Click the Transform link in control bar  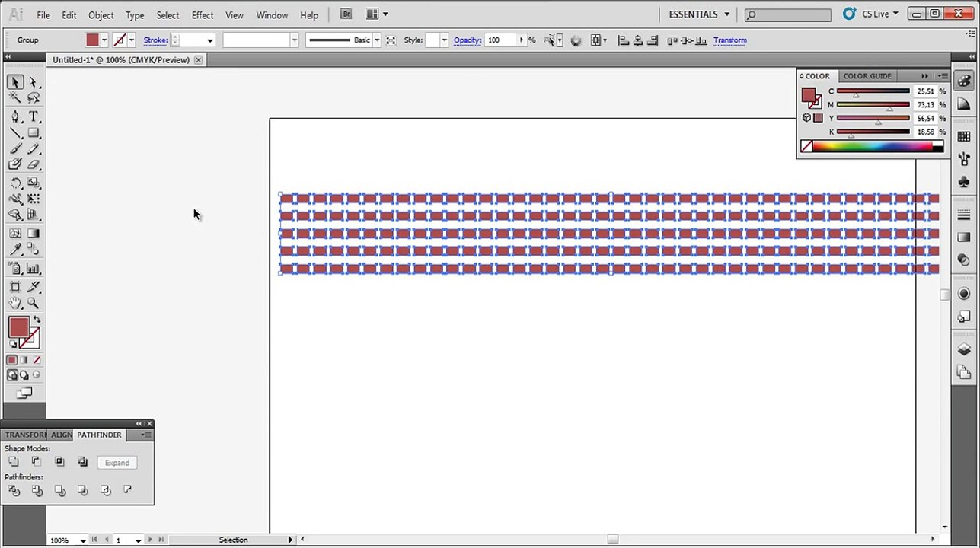click(x=729, y=40)
